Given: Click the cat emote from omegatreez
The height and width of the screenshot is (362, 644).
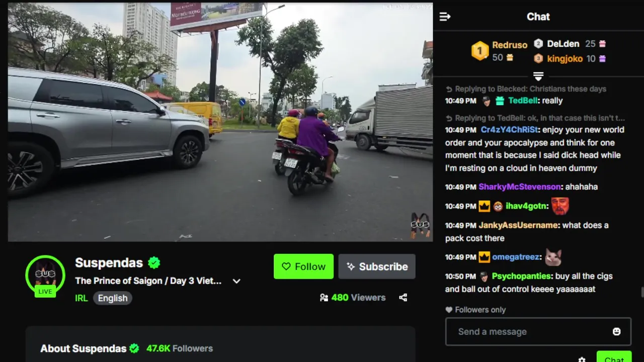Looking at the screenshot, I should pos(553,257).
